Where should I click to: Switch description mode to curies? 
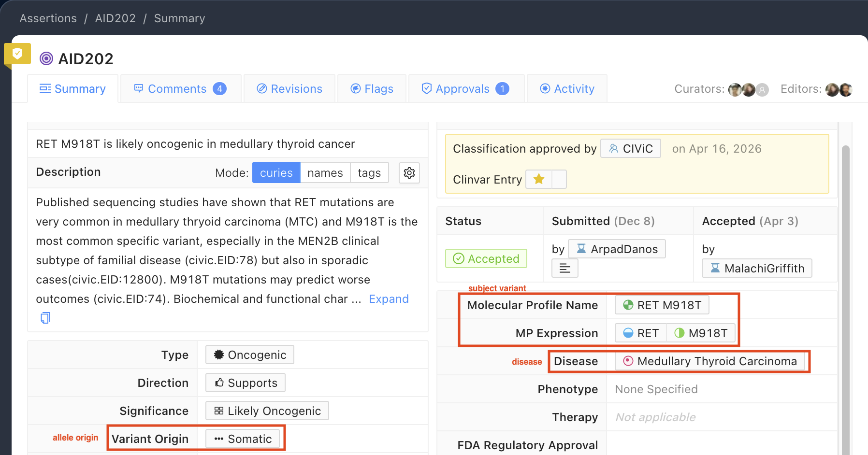276,173
